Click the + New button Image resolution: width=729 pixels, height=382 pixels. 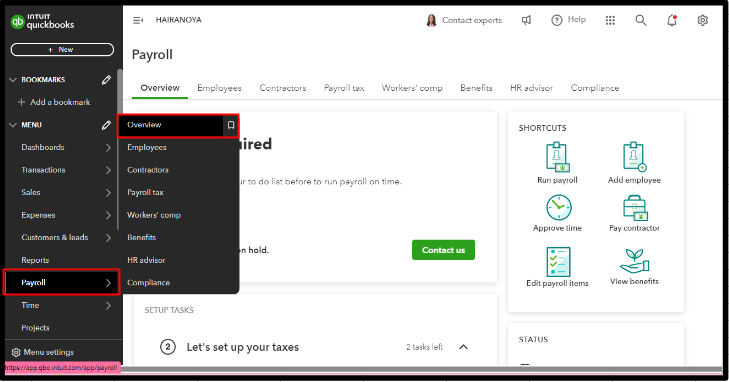coord(62,50)
